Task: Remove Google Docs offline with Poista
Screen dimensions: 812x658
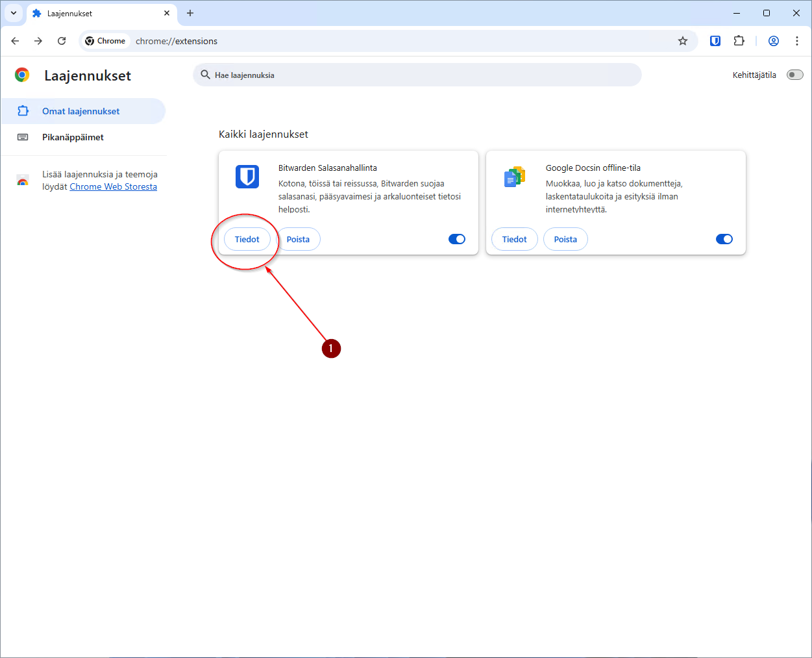Action: tap(565, 239)
